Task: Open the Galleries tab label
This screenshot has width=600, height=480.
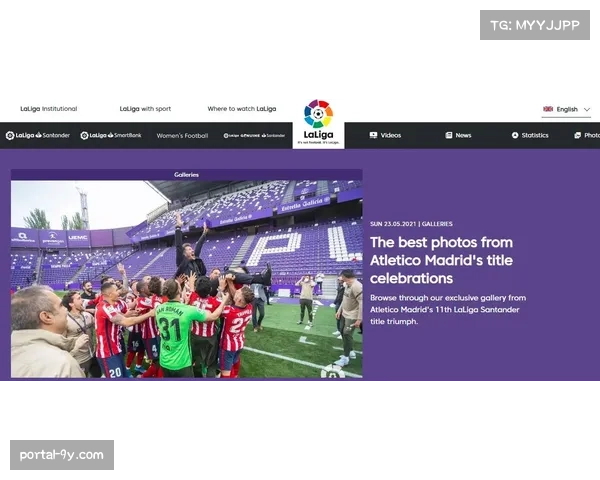Action: click(x=186, y=175)
